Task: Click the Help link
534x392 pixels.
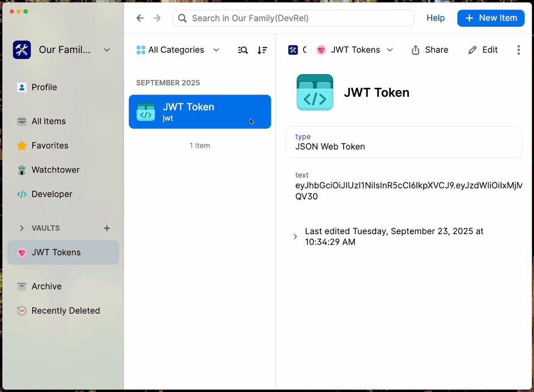Action: pyautogui.click(x=436, y=18)
